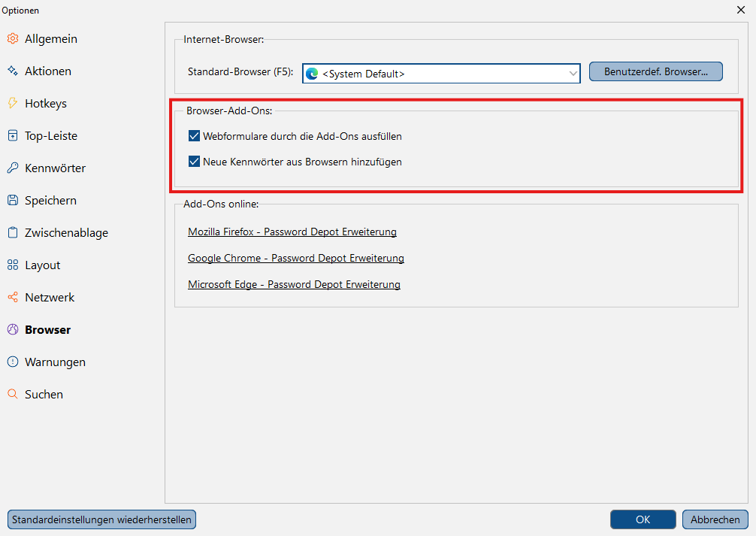Click the System Default browser combo box
Viewport: 756px width, 536px height.
(441, 74)
